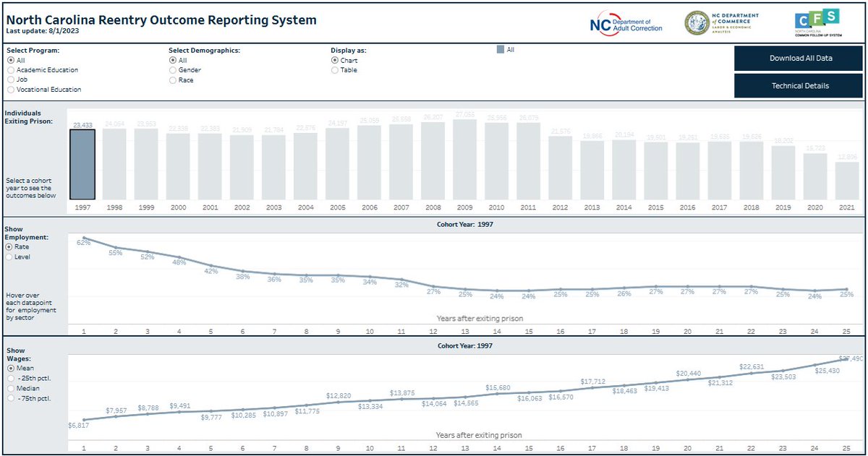Show employment as Level
The height and width of the screenshot is (456, 868).
tap(9, 257)
